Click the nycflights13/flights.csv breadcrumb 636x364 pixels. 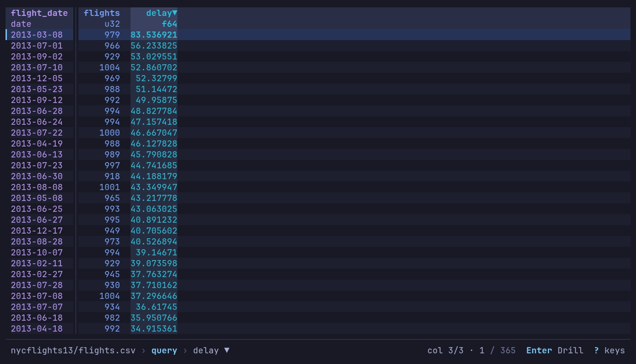[x=73, y=350]
